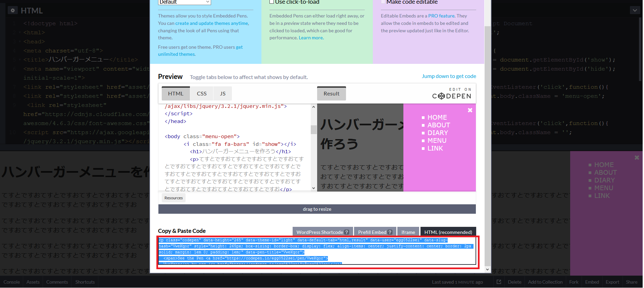Click the WordPress Shortcode help question mark
644x288 pixels.
(347, 232)
